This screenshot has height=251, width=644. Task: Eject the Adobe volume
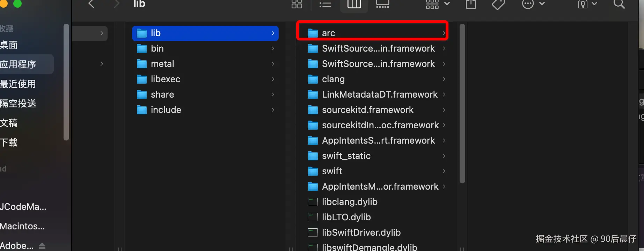click(x=42, y=246)
